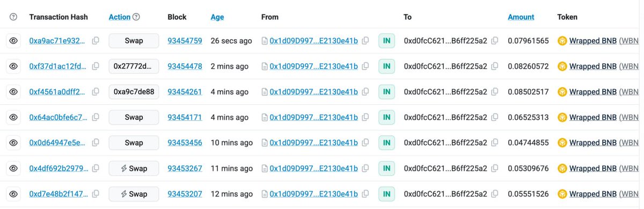Click the help question mark column header icon

coord(14,17)
